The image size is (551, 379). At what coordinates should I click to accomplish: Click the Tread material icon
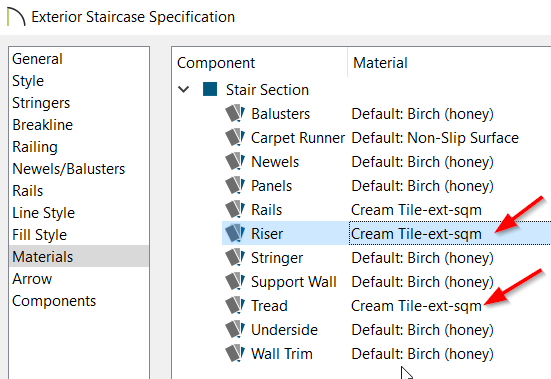pos(235,305)
